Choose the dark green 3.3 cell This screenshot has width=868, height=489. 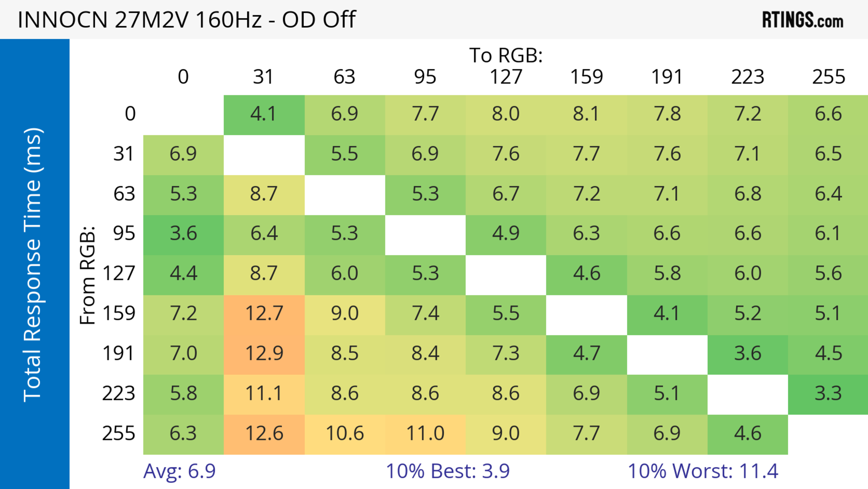828,394
